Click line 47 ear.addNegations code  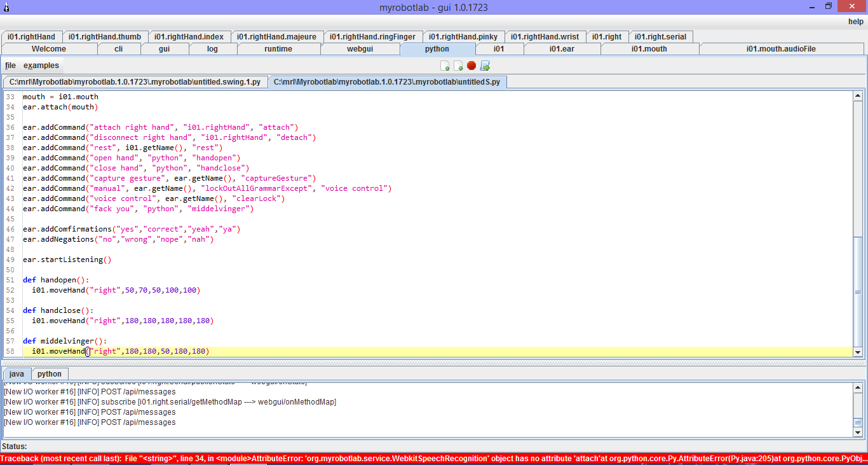118,239
